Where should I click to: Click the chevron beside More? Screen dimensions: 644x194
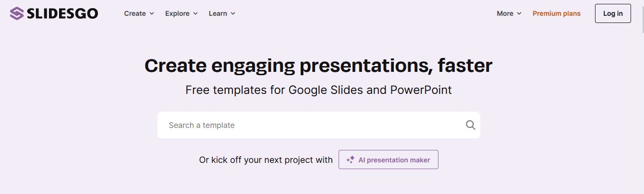[x=519, y=13]
